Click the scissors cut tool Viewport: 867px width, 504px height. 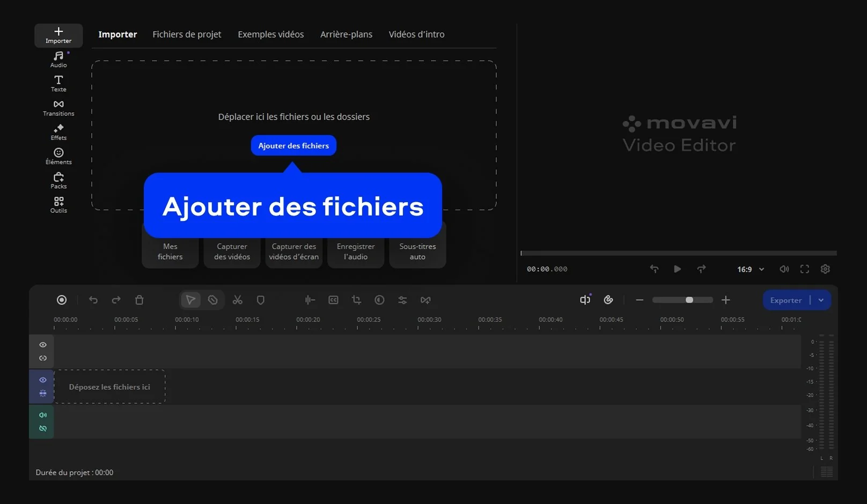point(238,300)
